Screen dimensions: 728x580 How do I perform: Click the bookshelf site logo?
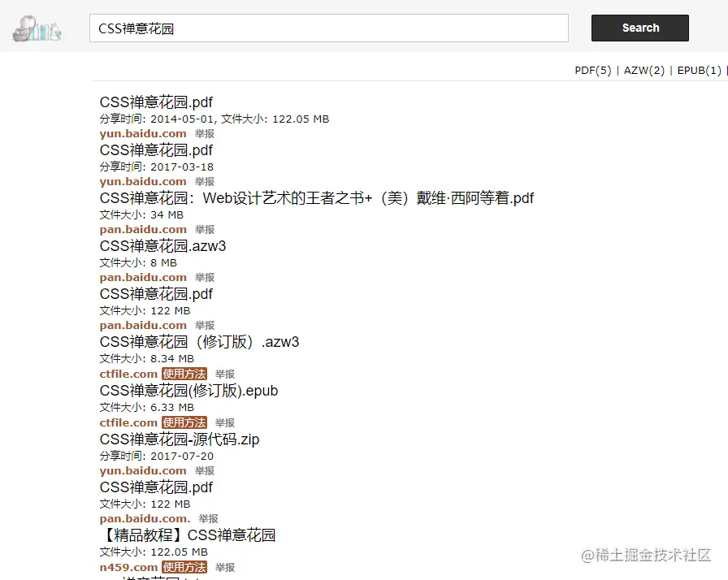tap(37, 28)
